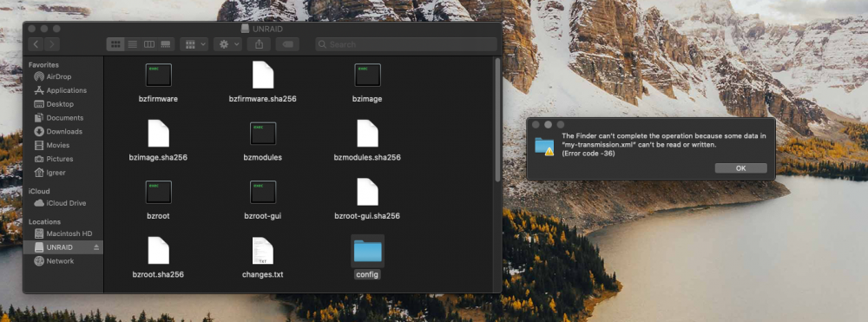This screenshot has width=868, height=322.
Task: Switch to list view
Action: (x=132, y=44)
